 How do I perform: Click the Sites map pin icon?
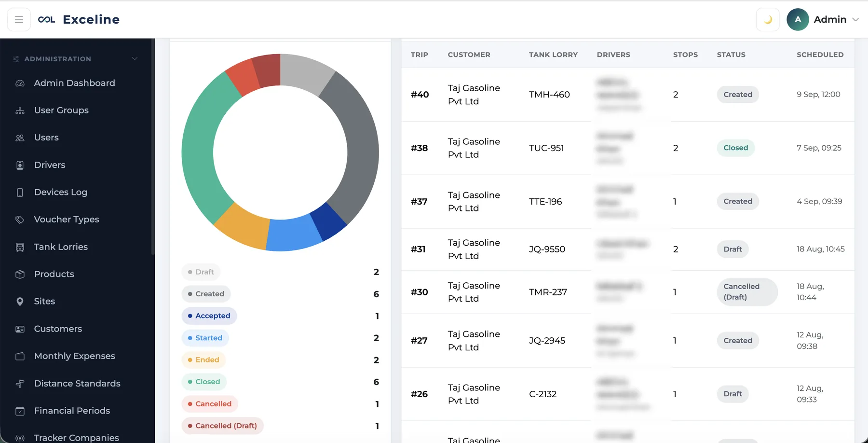[x=20, y=302]
